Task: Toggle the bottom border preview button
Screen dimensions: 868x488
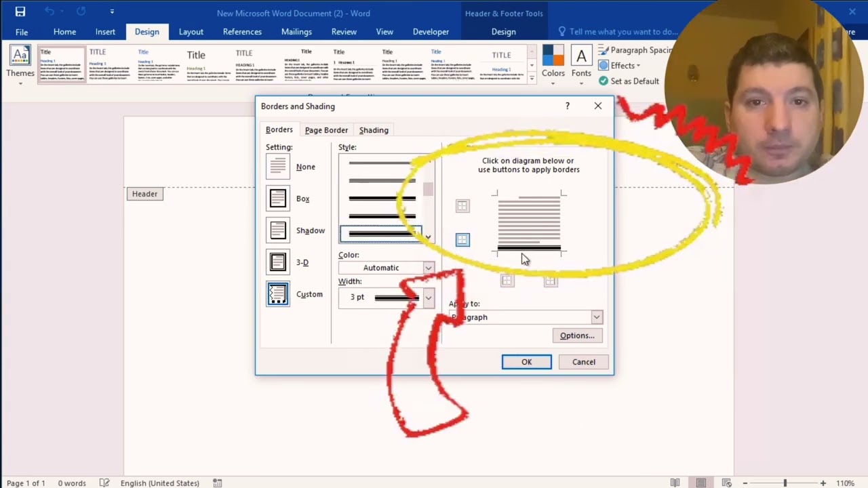Action: [x=462, y=239]
